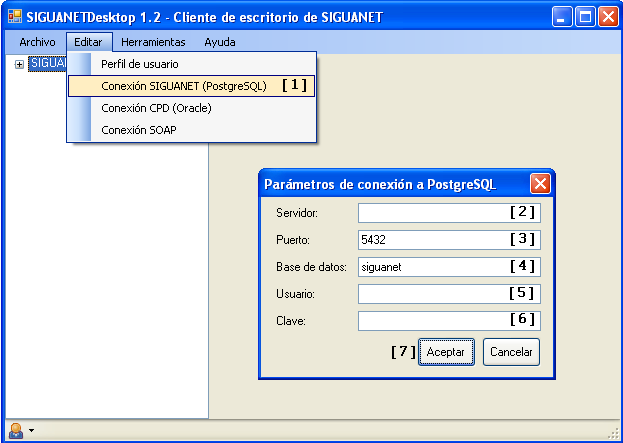Screen dimensions: 623x443
Task: Choose Conexión CPD (Oracle) entry
Action: point(192,108)
